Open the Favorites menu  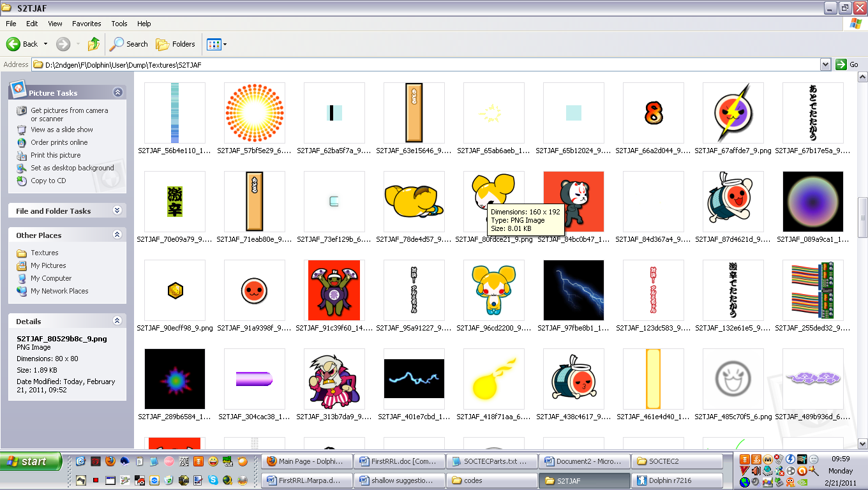click(86, 24)
